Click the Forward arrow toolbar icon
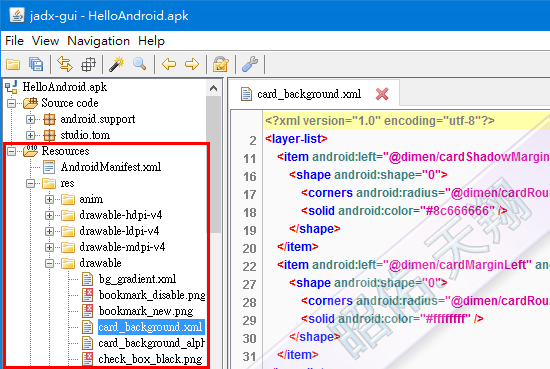Image resolution: width=550 pixels, height=369 pixels. (x=192, y=64)
